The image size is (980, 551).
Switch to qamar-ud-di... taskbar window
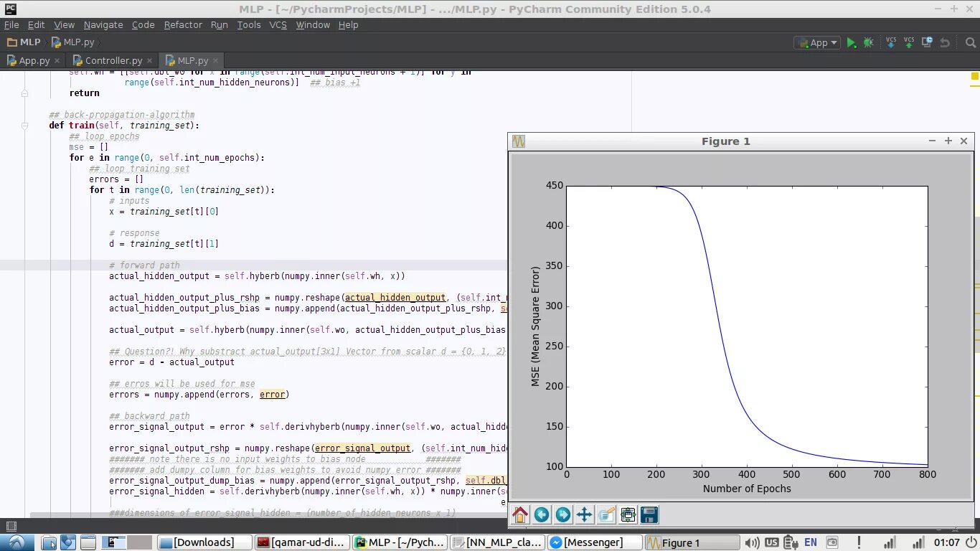pos(302,542)
